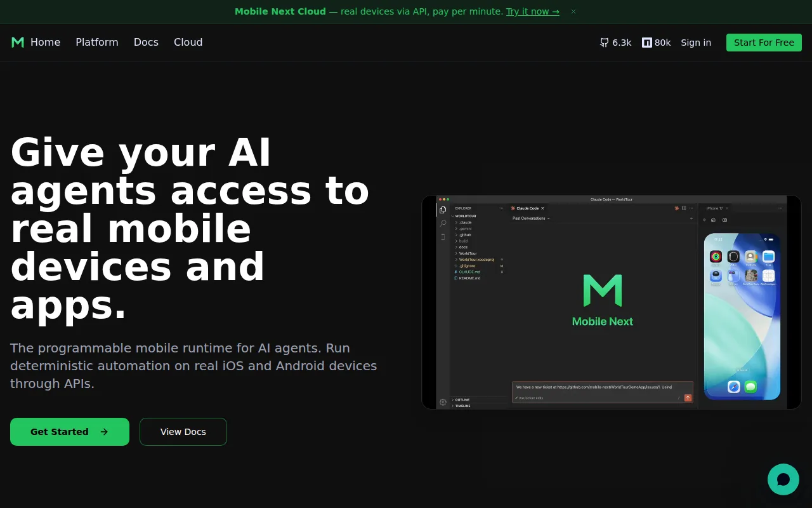Select the Explorer icon in the demo sidebar
The width and height of the screenshot is (812, 508).
click(x=443, y=210)
